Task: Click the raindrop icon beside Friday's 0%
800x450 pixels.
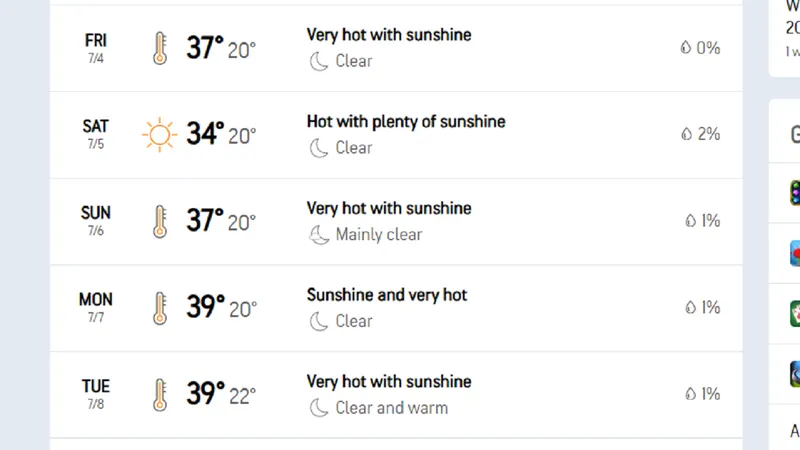Action: (x=685, y=47)
